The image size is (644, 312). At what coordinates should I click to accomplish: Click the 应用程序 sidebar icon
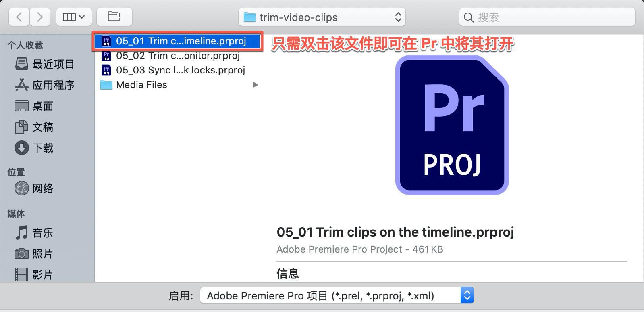(22, 85)
